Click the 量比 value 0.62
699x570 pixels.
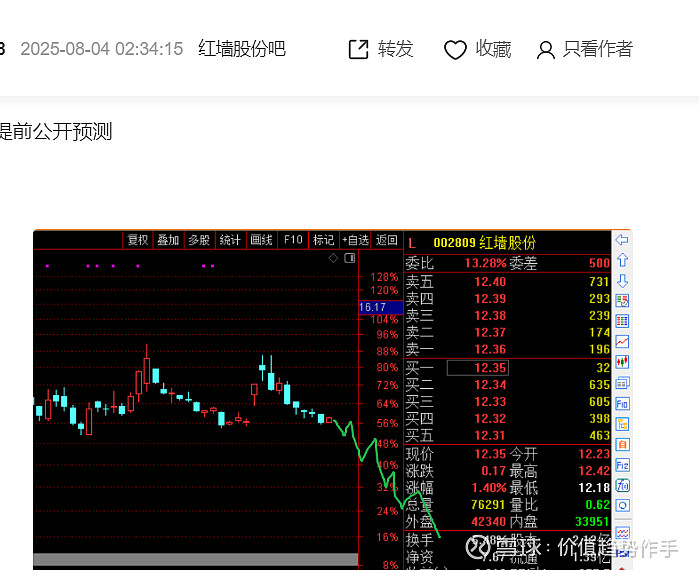tap(597, 505)
